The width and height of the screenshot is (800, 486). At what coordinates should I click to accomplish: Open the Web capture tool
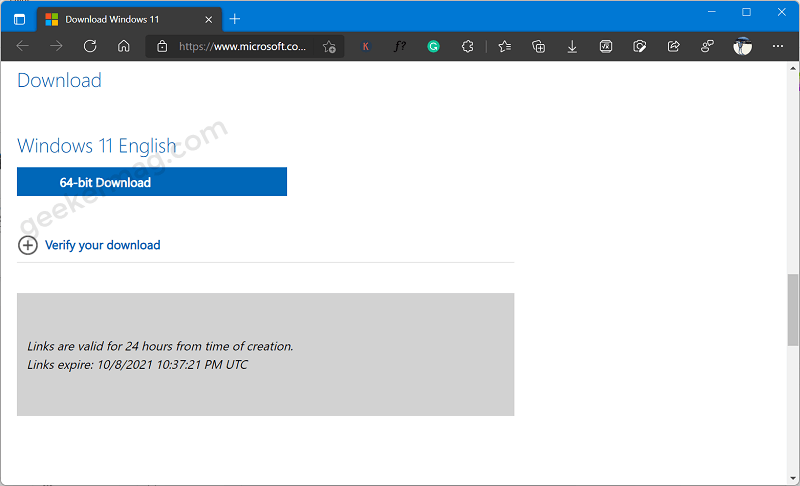(x=639, y=46)
